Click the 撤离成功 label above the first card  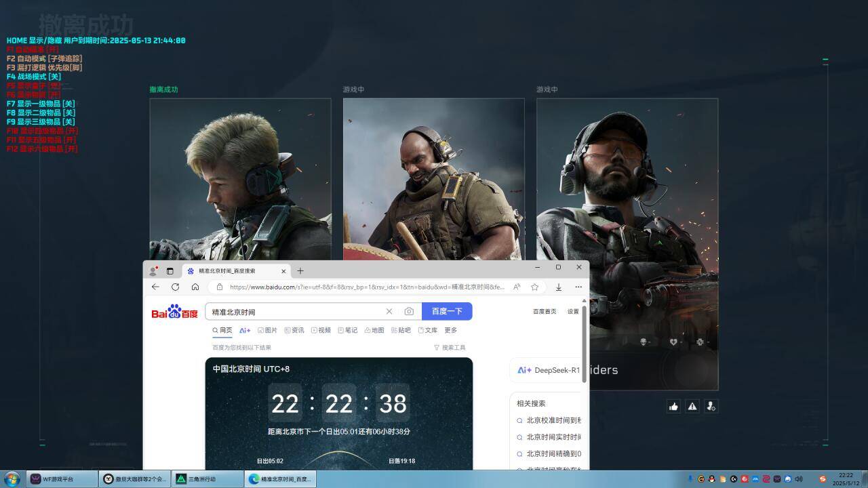pyautogui.click(x=163, y=89)
